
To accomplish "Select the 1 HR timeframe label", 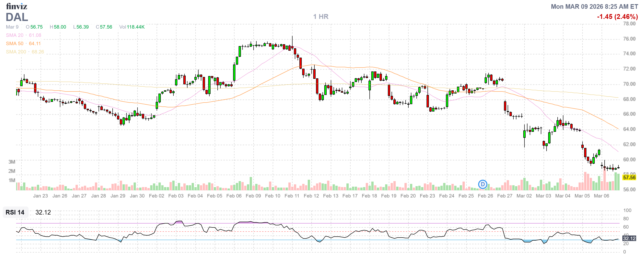I will [x=321, y=17].
